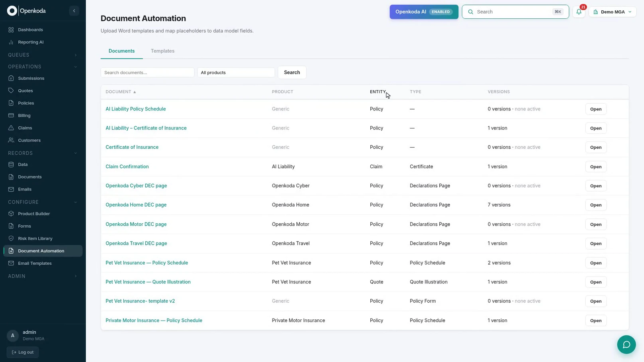Viewport: 644px width, 362px height.
Task: Click the '7 versions' cell
Action: pos(499,205)
